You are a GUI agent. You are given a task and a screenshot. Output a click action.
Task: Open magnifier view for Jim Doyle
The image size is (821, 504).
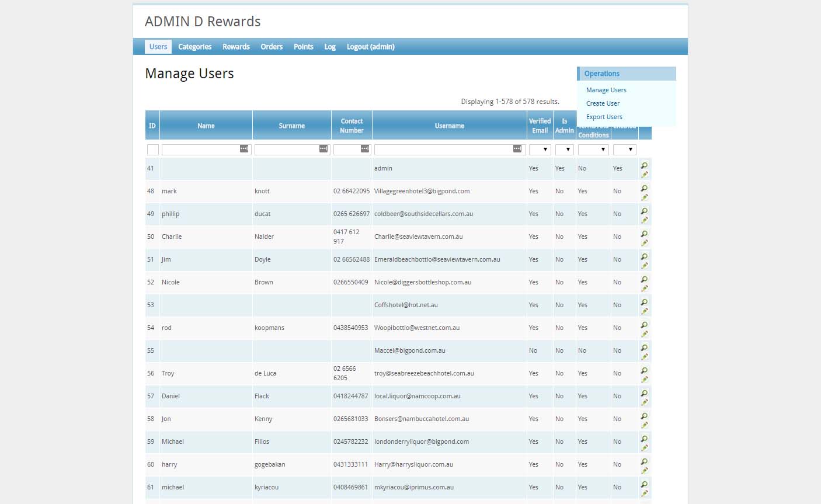click(644, 257)
